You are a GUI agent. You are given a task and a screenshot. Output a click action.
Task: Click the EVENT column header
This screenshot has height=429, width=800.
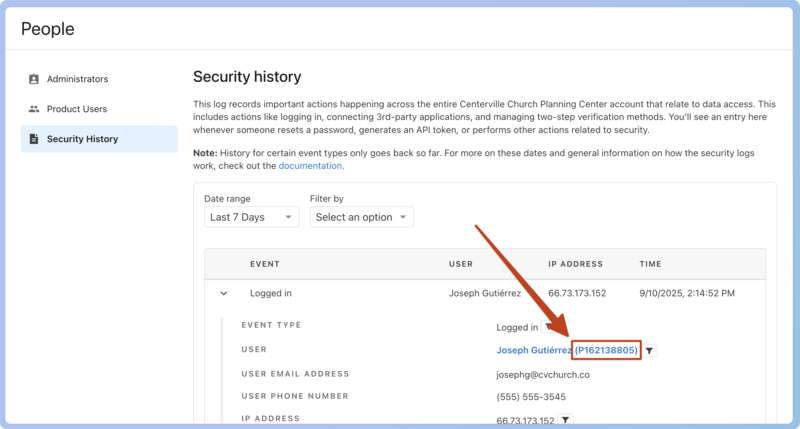coord(265,264)
